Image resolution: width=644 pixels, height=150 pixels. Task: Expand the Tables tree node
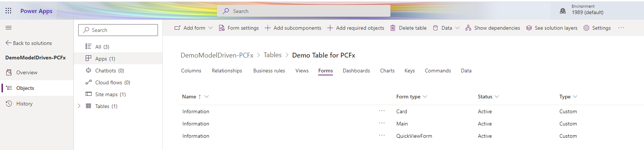(79, 106)
